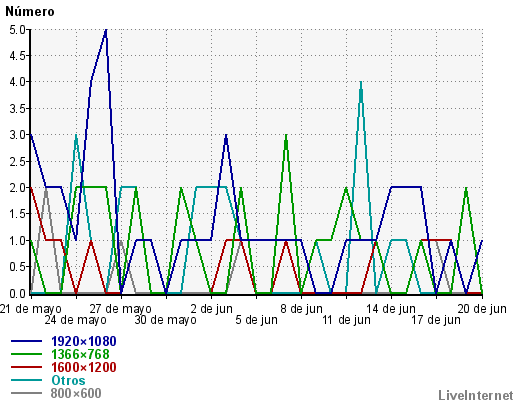Click the 1.5 y-axis label
Screen dimensions: 520x405
click(17, 214)
